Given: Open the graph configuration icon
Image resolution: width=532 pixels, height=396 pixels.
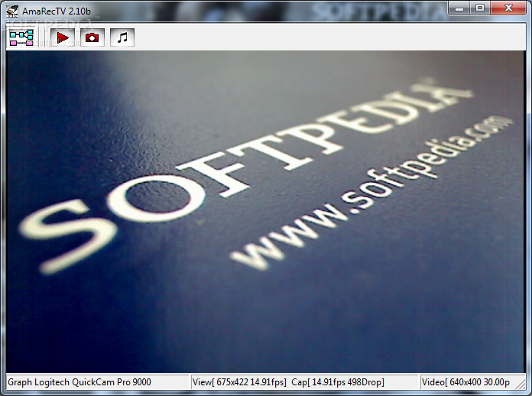Looking at the screenshot, I should point(21,37).
